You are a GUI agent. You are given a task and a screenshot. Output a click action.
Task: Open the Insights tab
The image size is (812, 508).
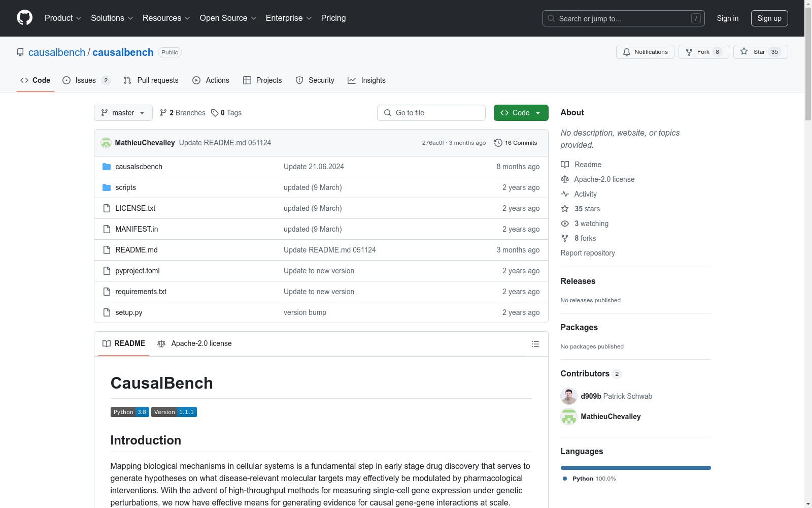(366, 80)
